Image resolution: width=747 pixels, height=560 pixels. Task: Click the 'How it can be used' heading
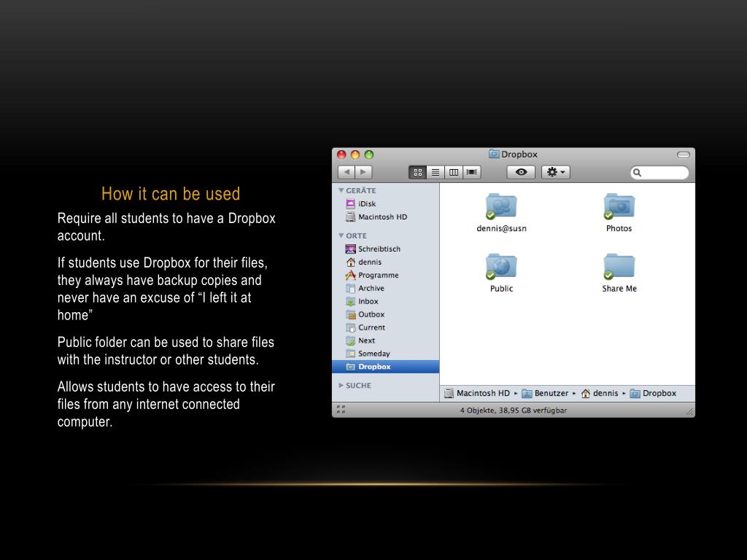tap(171, 194)
